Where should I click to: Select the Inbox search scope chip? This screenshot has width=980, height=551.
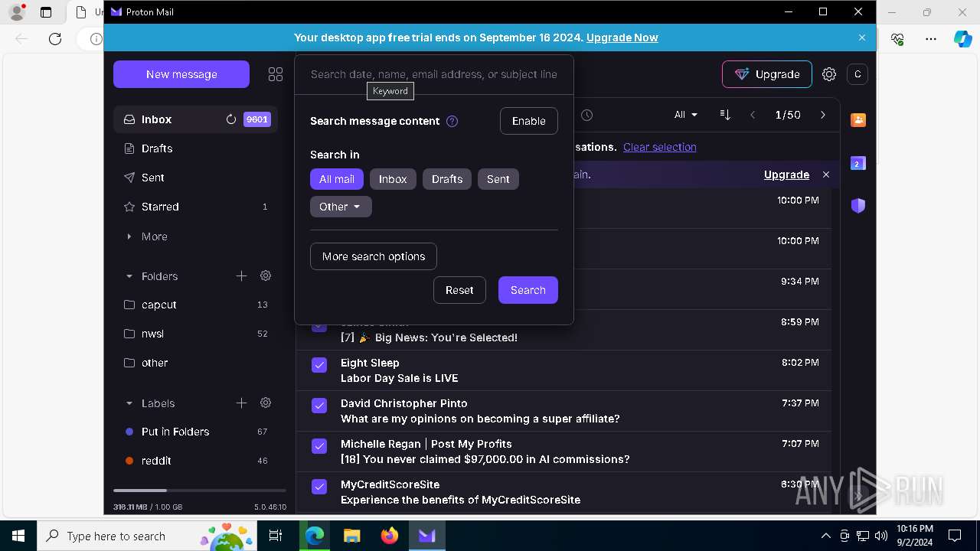point(393,179)
